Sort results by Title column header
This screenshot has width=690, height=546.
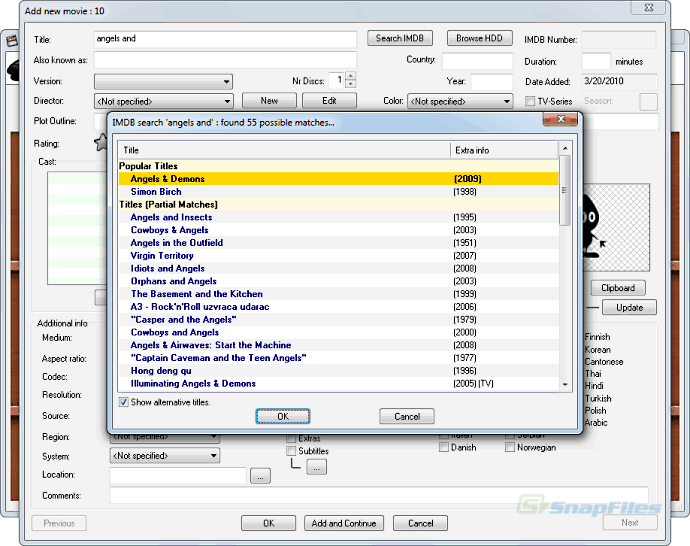[x=284, y=150]
